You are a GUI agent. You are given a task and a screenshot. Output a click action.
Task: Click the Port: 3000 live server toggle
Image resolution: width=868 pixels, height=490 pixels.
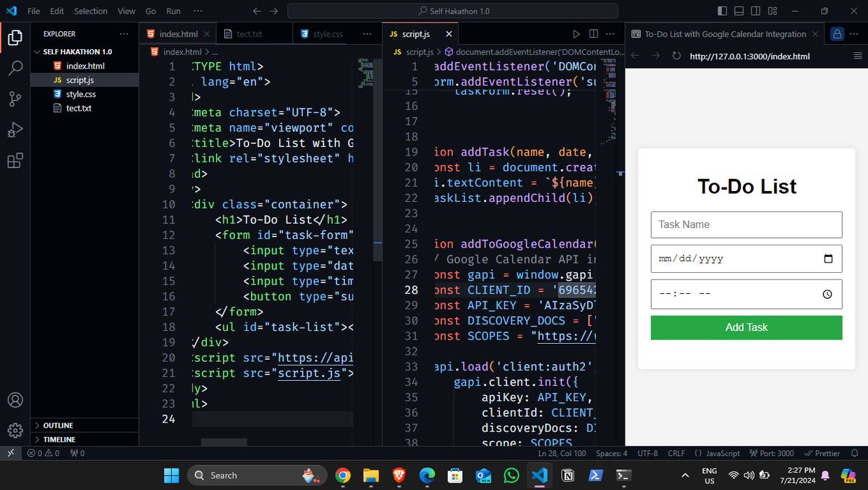click(x=771, y=453)
